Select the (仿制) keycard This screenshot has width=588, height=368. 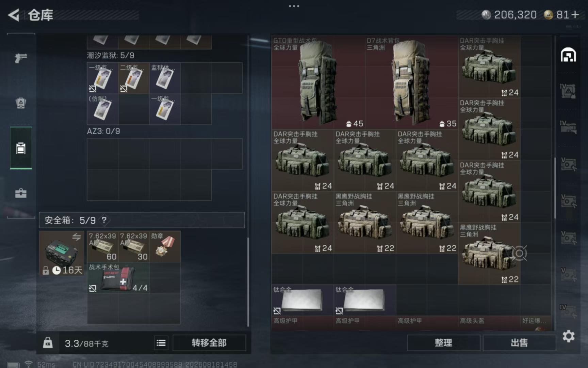tap(102, 109)
